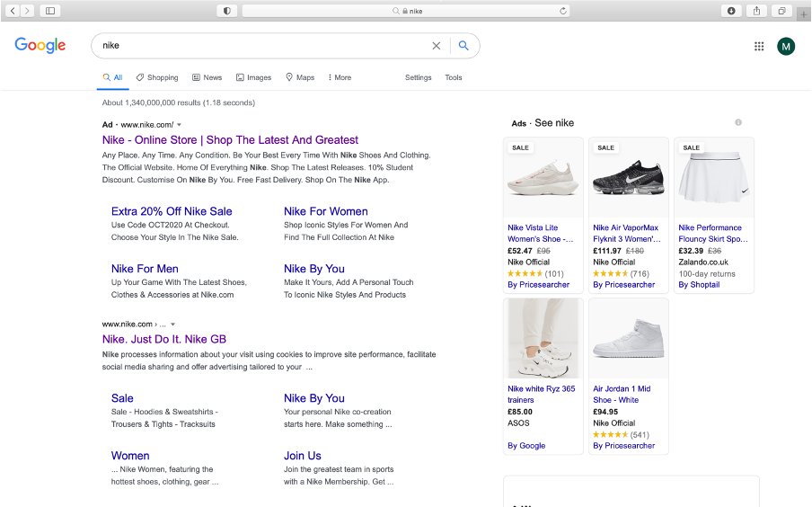812x507 pixels.
Task: Open the 'Nike For Men' sitelink
Action: click(x=145, y=269)
